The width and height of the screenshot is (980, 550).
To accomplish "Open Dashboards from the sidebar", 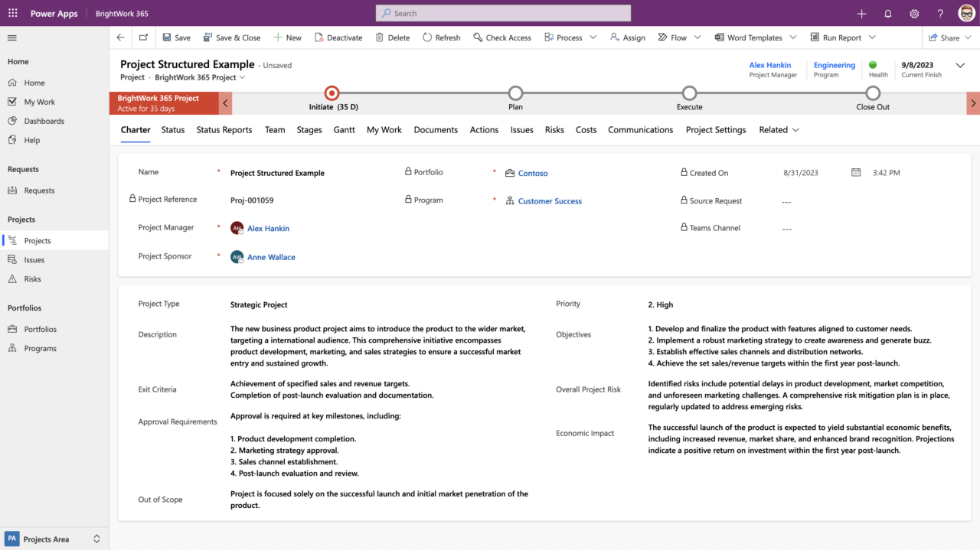I will point(44,120).
